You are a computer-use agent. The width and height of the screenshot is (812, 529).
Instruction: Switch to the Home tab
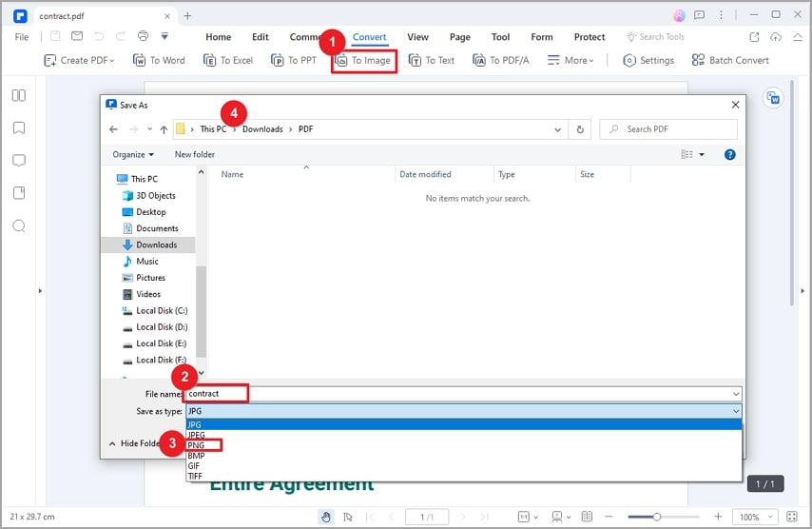point(218,37)
